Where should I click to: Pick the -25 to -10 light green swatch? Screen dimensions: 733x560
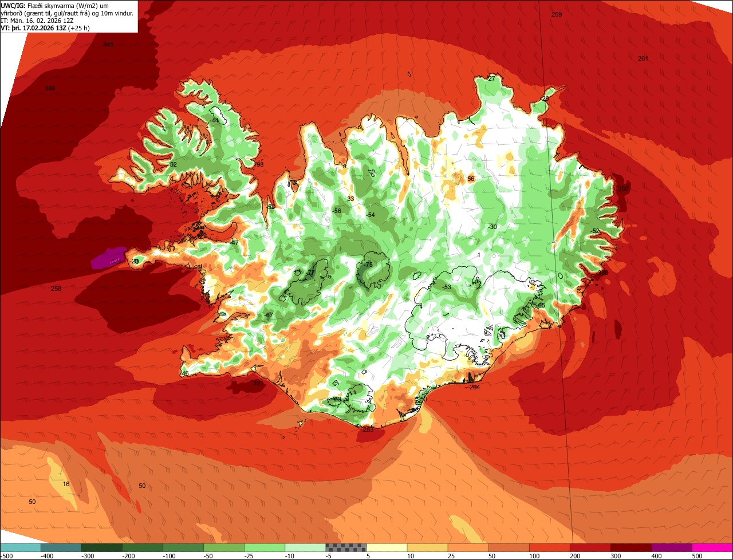265,547
